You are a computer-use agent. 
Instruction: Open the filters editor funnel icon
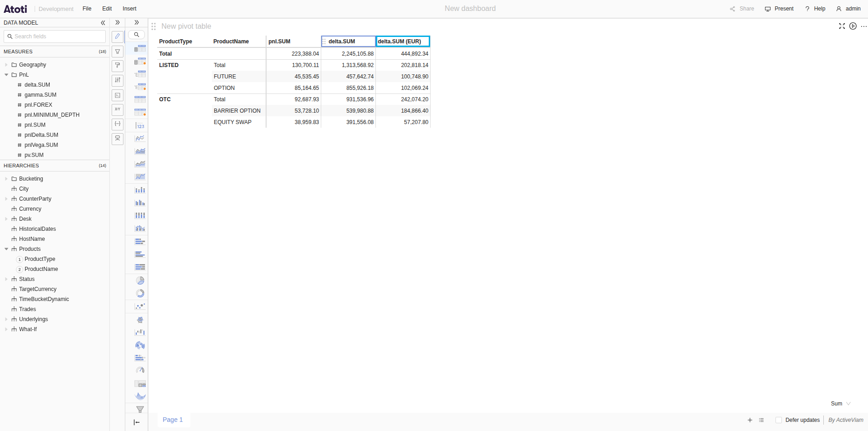(118, 52)
